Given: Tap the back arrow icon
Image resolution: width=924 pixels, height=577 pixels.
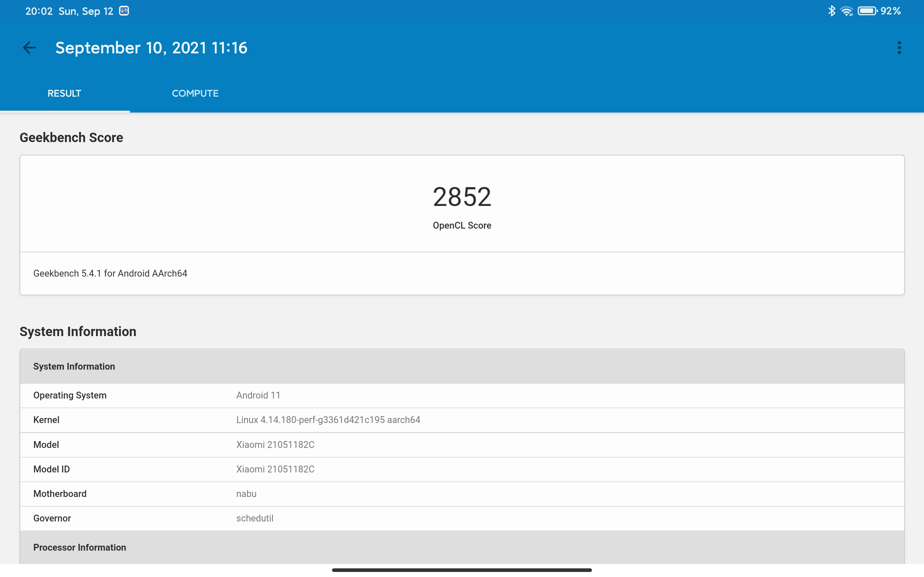Looking at the screenshot, I should pos(29,48).
